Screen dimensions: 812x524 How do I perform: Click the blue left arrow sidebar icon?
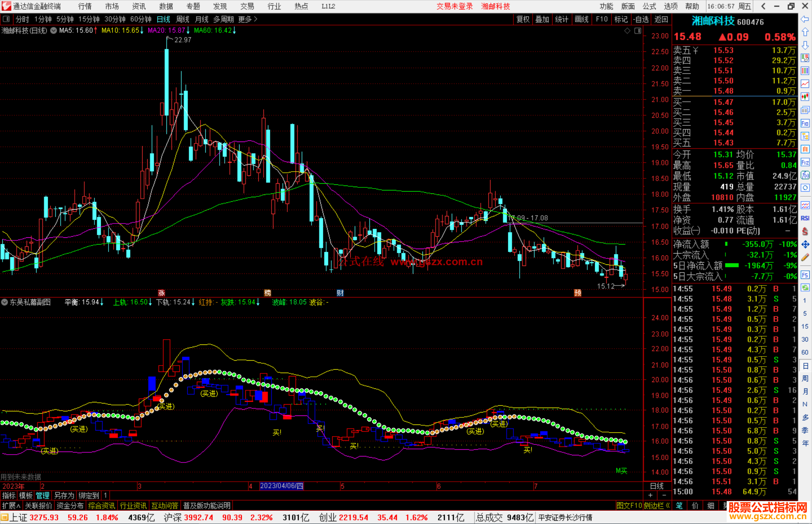[x=805, y=19]
